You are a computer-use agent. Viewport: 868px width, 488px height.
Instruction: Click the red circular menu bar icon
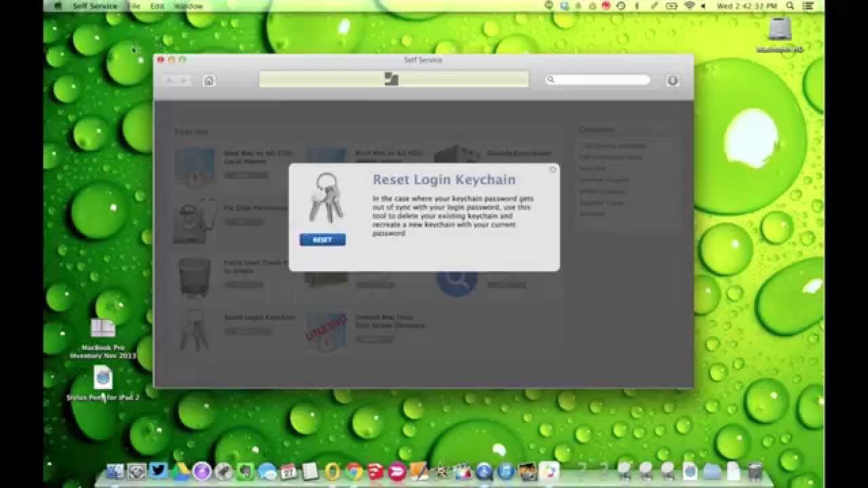pyautogui.click(x=606, y=6)
